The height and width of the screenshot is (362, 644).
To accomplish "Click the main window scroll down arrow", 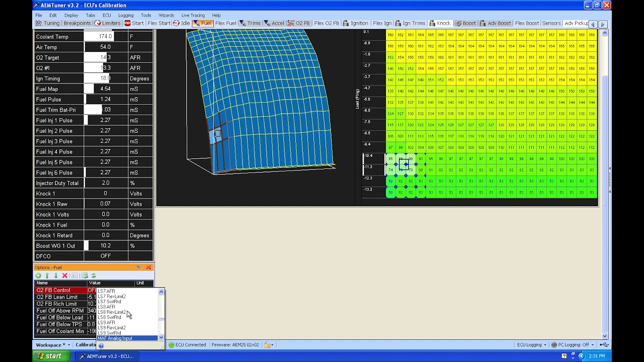I will [605, 336].
